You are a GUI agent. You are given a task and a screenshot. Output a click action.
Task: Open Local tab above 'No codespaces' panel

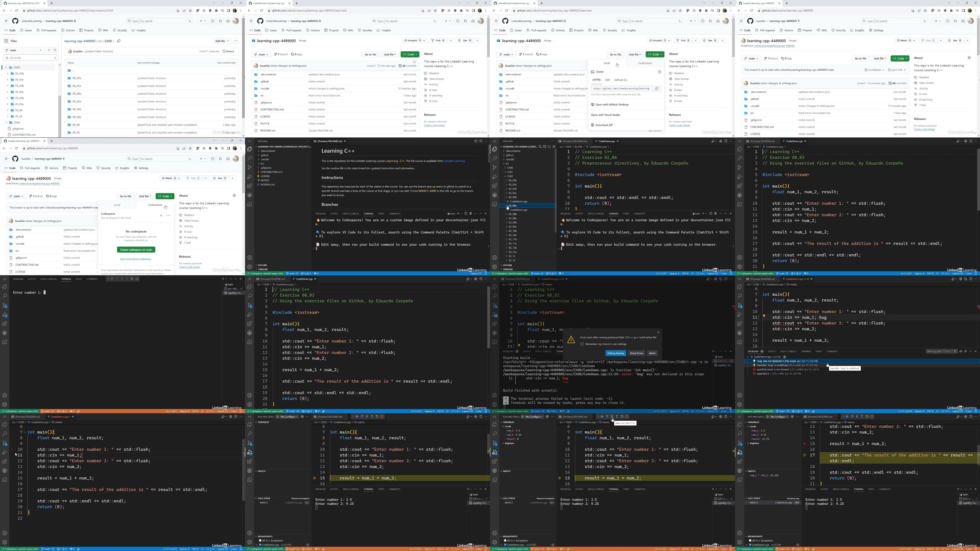pos(117,204)
